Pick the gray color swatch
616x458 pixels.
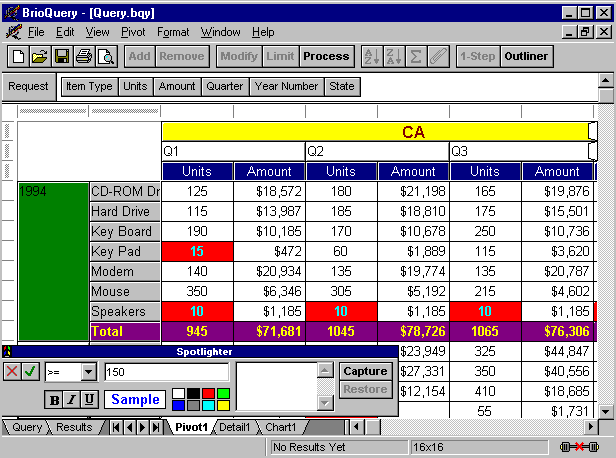coord(193,405)
